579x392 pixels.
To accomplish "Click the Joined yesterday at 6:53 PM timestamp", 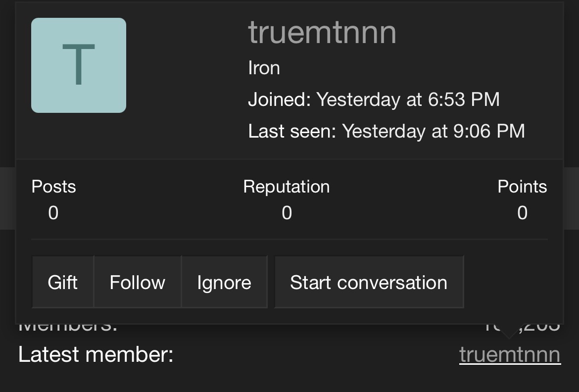I will coord(408,99).
